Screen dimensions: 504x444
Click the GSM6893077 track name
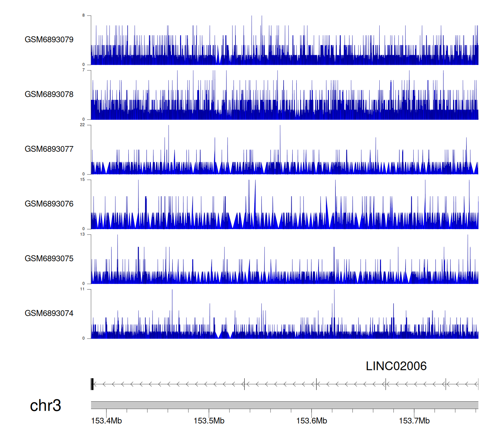[x=49, y=149]
